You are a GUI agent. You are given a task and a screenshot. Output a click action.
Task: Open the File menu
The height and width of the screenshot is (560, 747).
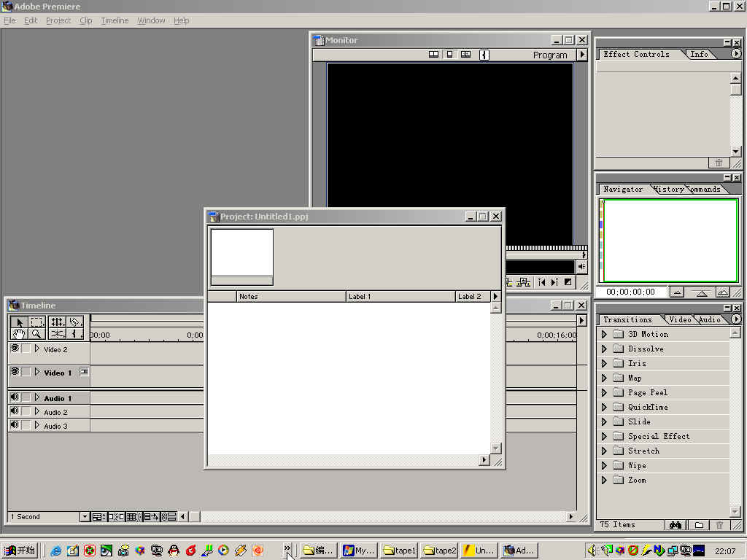point(9,20)
